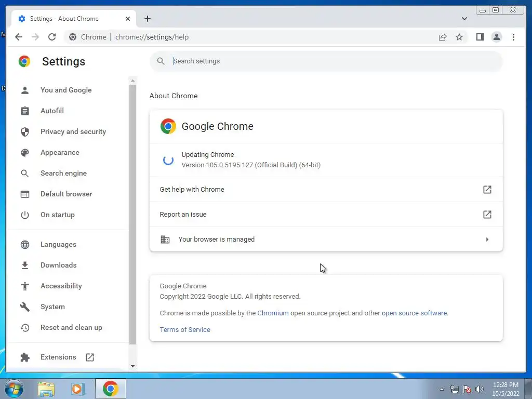Click the wrench icon for System
This screenshot has width=532, height=399.
25,307
